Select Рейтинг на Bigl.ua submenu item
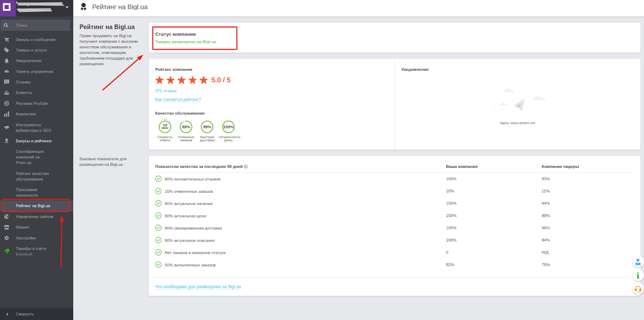This screenshot has width=644, height=320. point(33,206)
